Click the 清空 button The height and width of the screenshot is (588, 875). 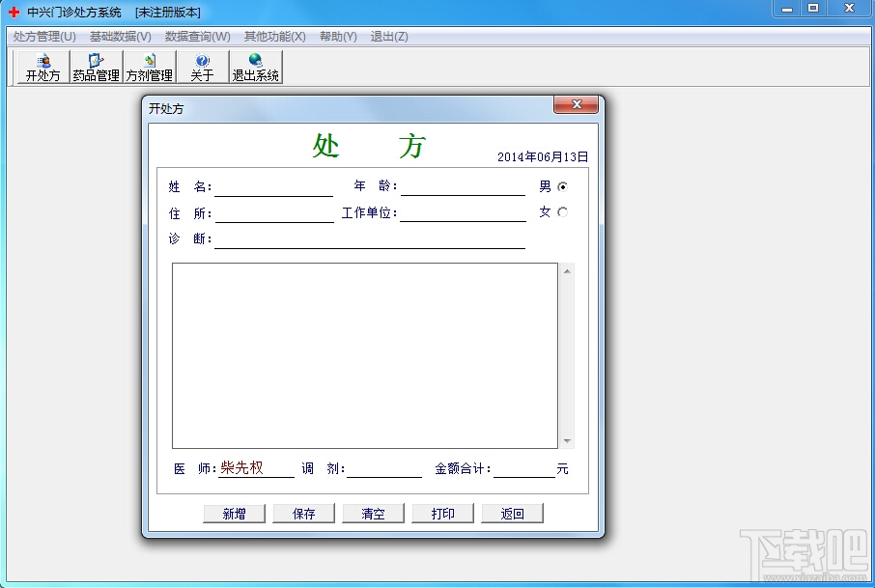[374, 514]
